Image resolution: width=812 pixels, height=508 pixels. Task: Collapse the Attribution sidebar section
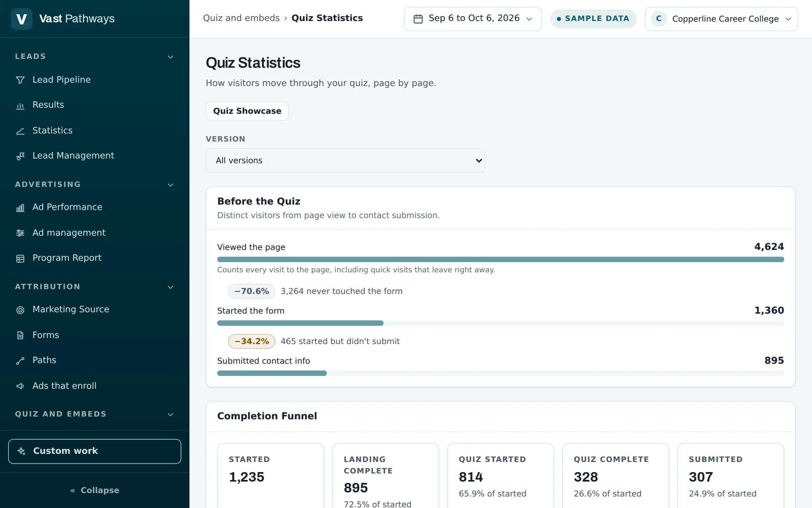point(171,287)
